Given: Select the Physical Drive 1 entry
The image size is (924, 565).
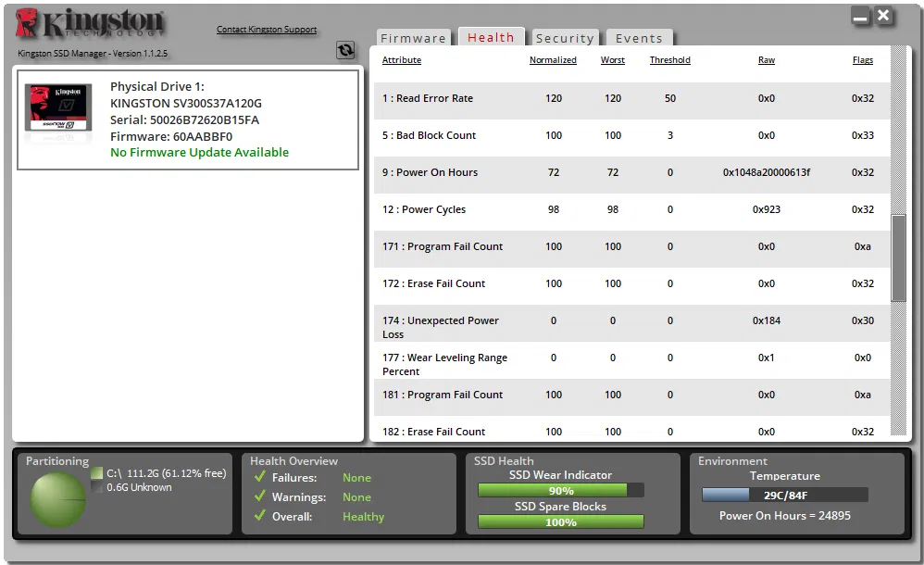Looking at the screenshot, I should tap(188, 119).
